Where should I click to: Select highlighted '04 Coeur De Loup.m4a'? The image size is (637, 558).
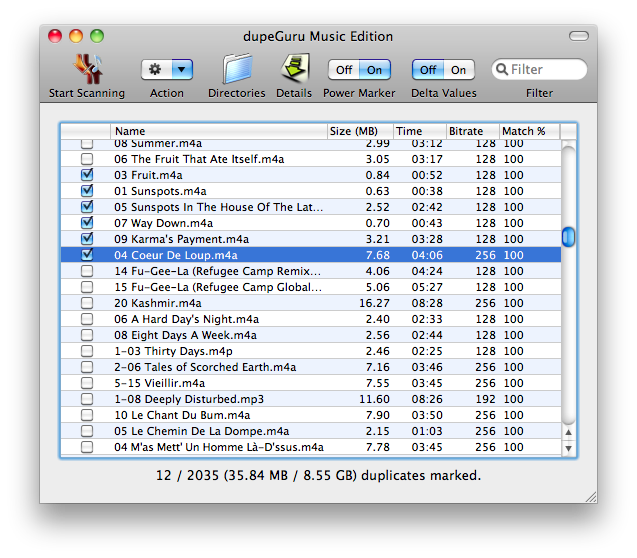311,255
